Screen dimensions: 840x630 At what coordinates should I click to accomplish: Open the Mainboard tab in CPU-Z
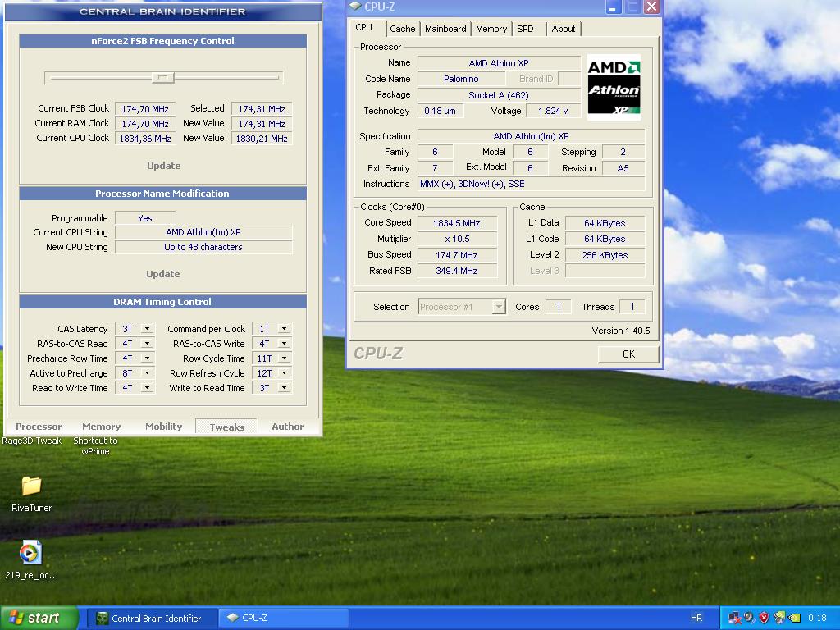(445, 29)
